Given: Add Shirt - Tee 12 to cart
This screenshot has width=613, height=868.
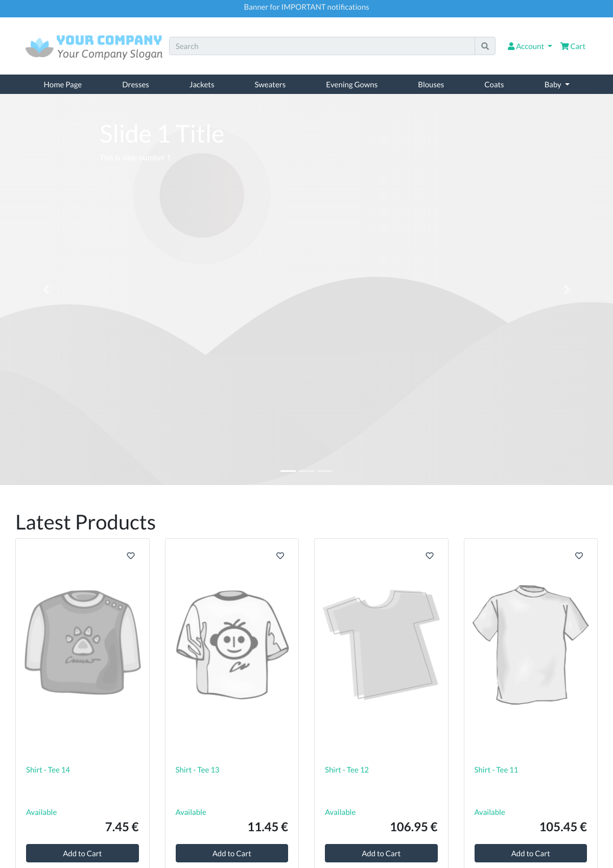Looking at the screenshot, I should 381,853.
